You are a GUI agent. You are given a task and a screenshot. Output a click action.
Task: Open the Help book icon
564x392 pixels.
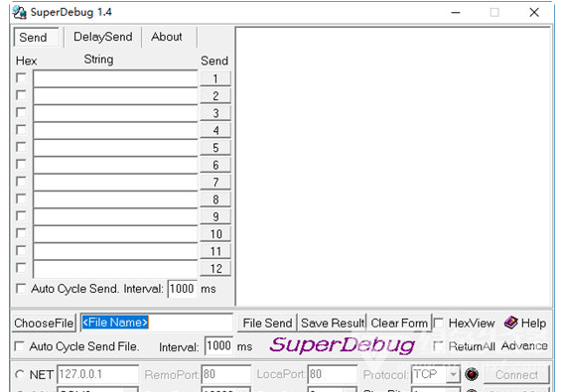[510, 323]
